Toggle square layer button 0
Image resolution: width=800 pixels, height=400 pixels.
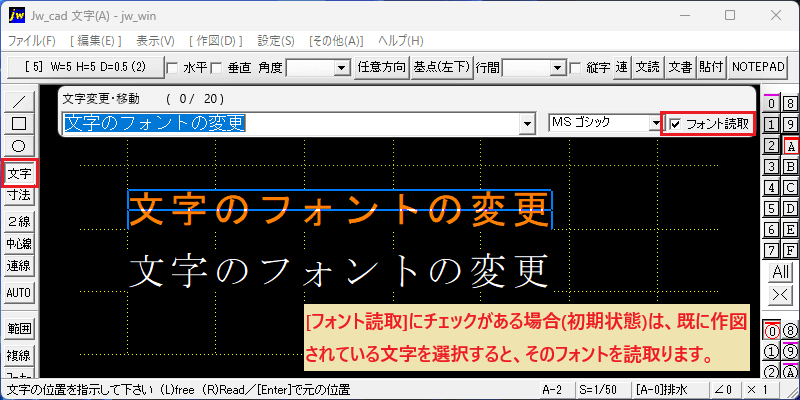[772, 104]
